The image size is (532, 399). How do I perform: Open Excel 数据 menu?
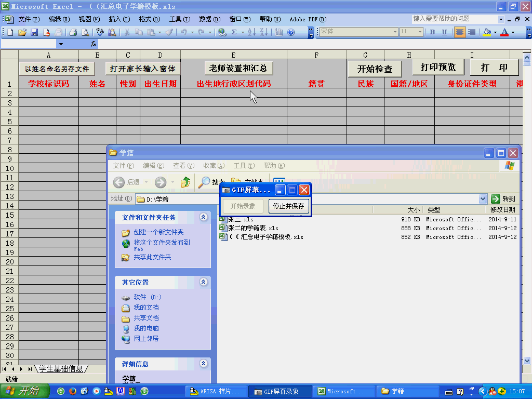210,19
